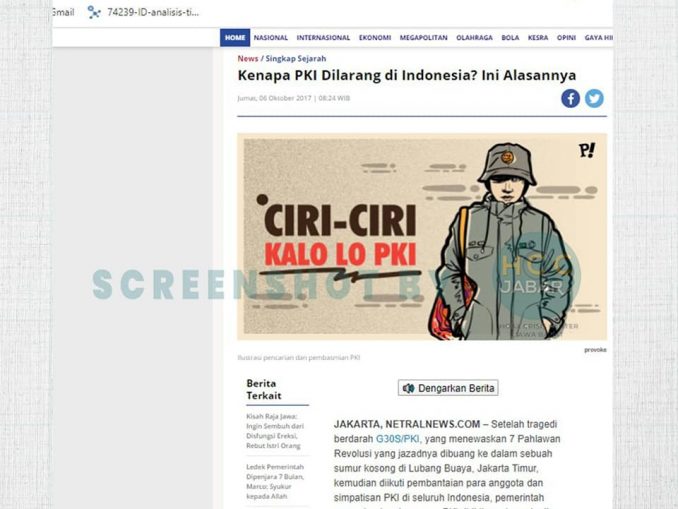Open related story Kisah Raja Jawa
This screenshot has width=678, height=509.
[275, 431]
